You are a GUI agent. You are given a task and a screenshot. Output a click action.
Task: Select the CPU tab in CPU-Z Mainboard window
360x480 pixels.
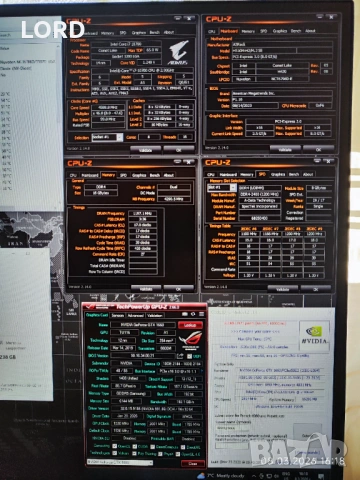click(212, 31)
